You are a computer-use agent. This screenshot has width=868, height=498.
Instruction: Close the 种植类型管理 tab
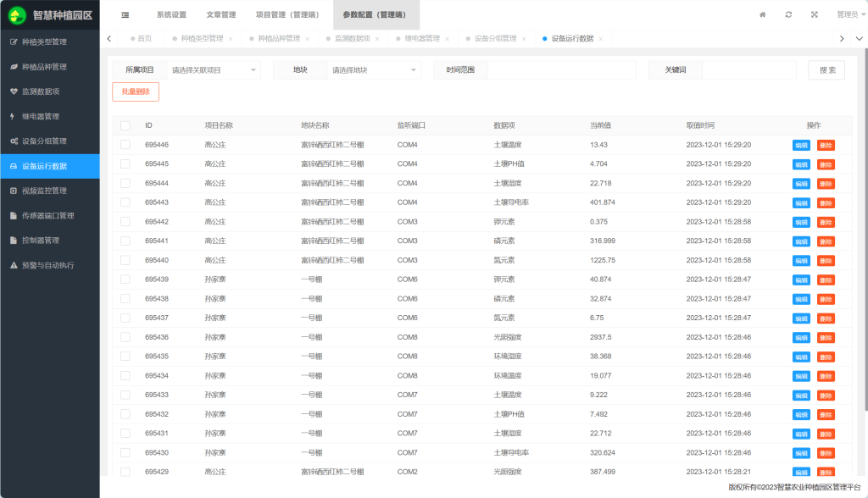click(x=230, y=39)
